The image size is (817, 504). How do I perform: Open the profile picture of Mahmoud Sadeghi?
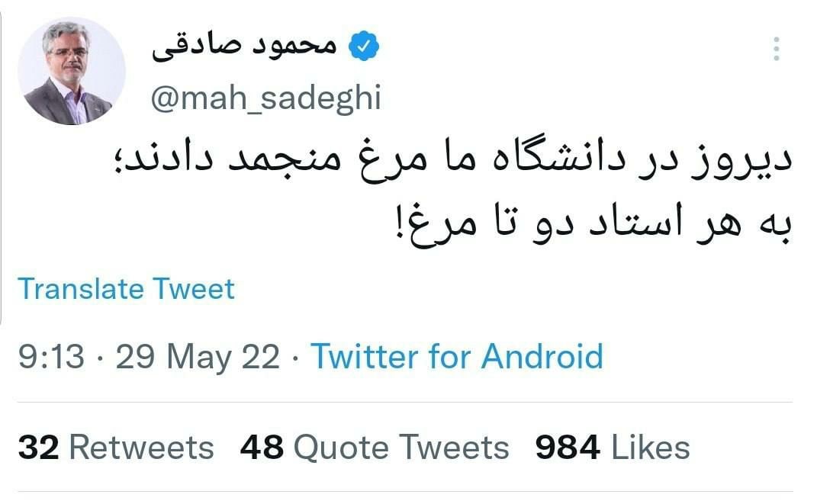pos(72,69)
